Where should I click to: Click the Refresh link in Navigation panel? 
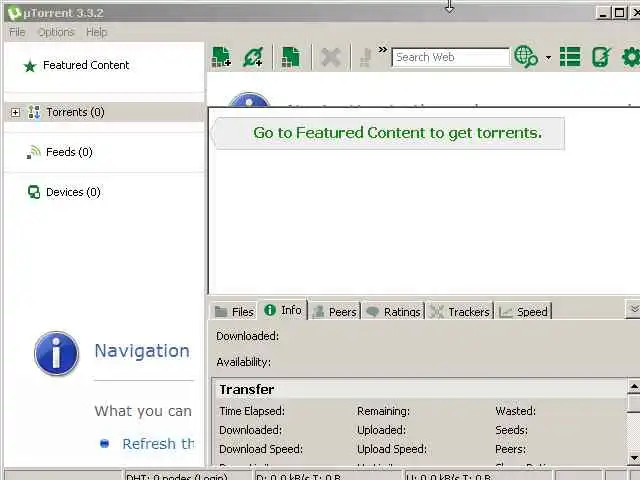click(x=158, y=444)
